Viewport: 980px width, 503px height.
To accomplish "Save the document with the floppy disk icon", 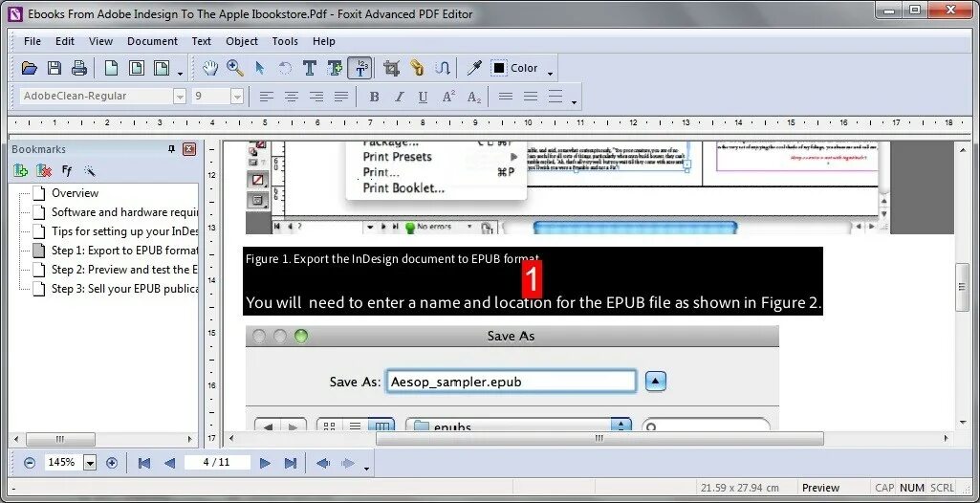I will [x=54, y=68].
